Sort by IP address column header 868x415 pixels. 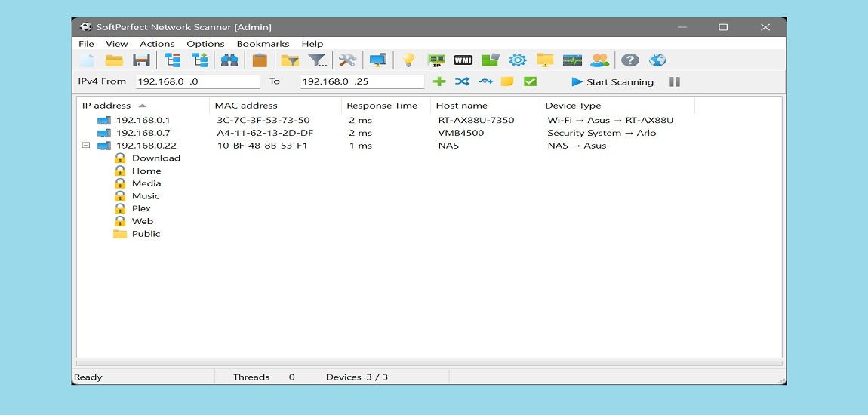[143, 105]
